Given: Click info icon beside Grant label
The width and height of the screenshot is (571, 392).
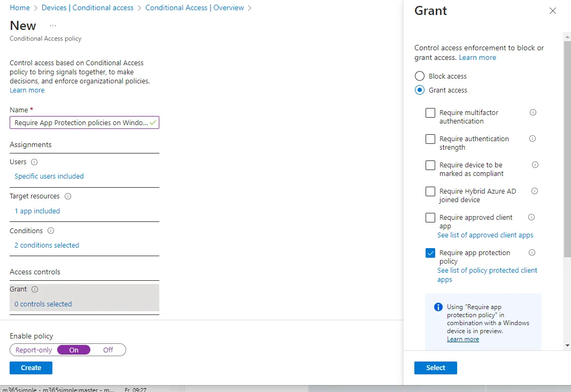Looking at the screenshot, I should click(35, 289).
